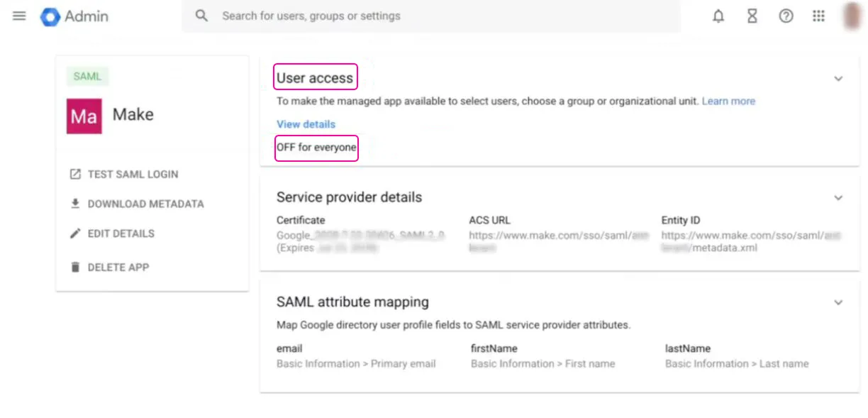
Task: Open the Learn more link
Action: point(728,101)
